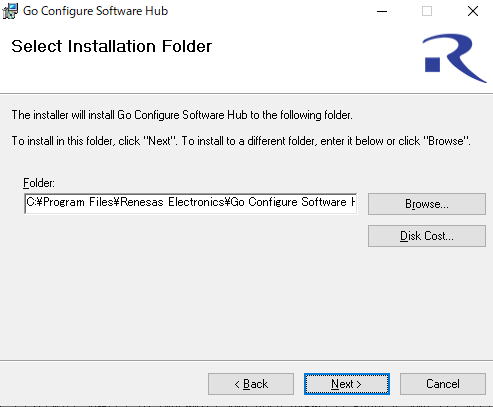Screen dimensions: 493x407
Task: Click the sentence starting "The installer will install"
Action: [182, 115]
